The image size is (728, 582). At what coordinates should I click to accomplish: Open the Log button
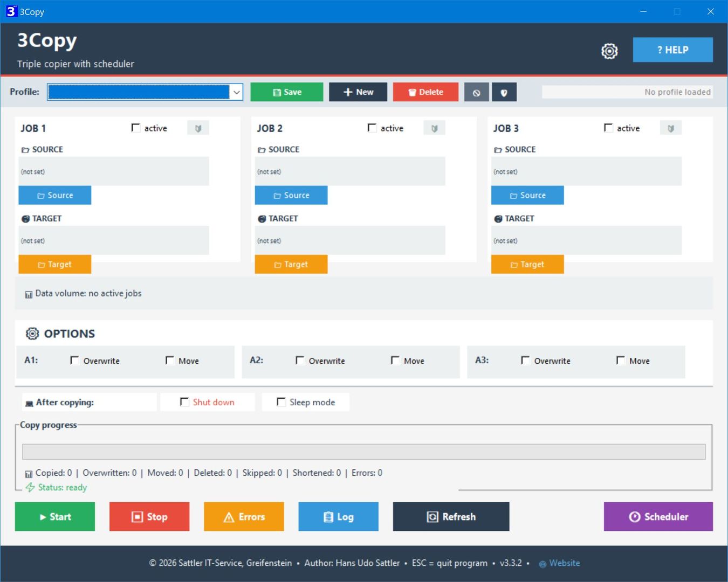tap(339, 517)
